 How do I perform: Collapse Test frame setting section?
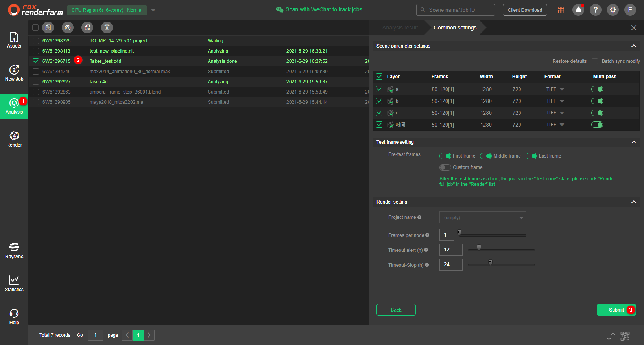click(634, 142)
